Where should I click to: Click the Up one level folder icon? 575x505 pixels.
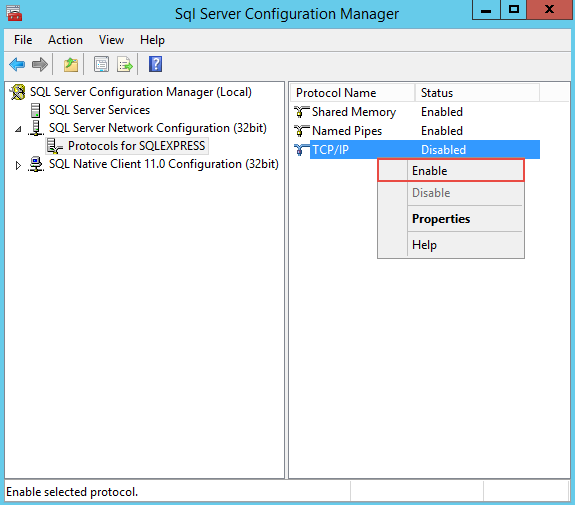pyautogui.click(x=70, y=65)
